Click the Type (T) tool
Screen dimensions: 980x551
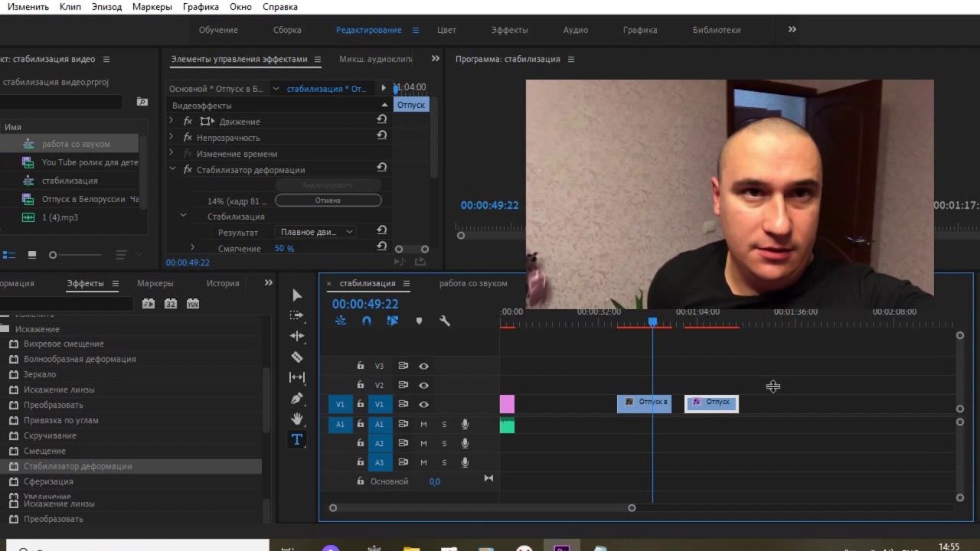[x=297, y=439]
